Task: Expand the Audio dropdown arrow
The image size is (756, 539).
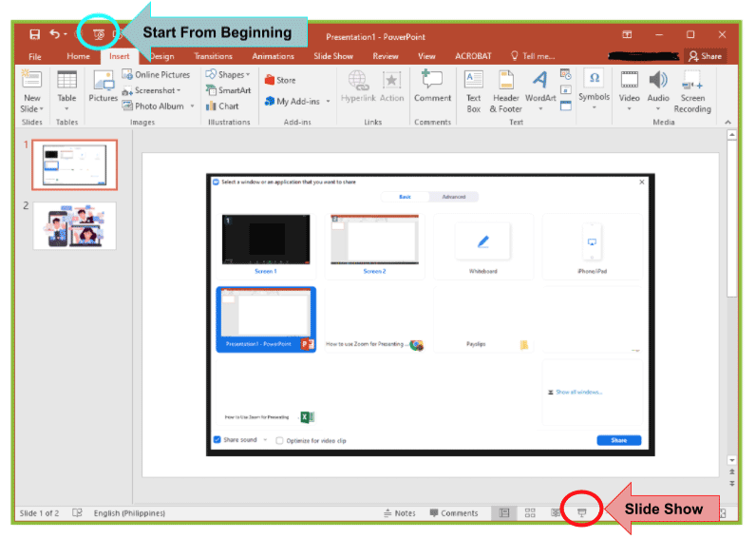Action: pos(658,109)
